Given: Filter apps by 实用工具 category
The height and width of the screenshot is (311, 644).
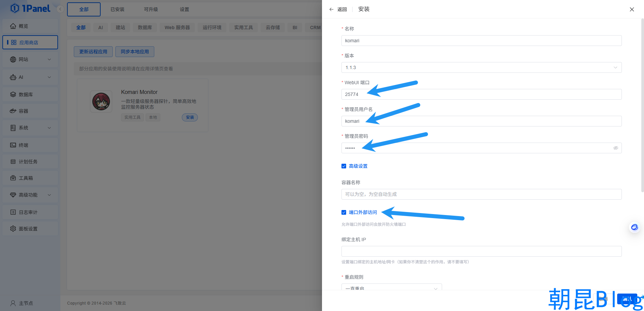Looking at the screenshot, I should tap(244, 28).
